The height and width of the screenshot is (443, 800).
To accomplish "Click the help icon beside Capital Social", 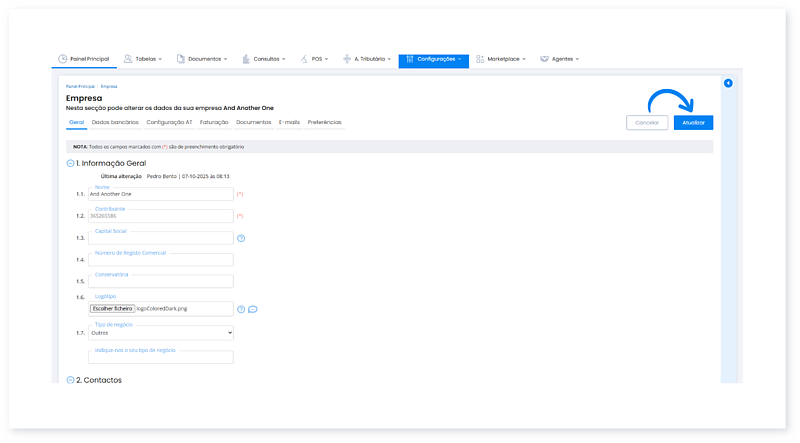I will (241, 238).
